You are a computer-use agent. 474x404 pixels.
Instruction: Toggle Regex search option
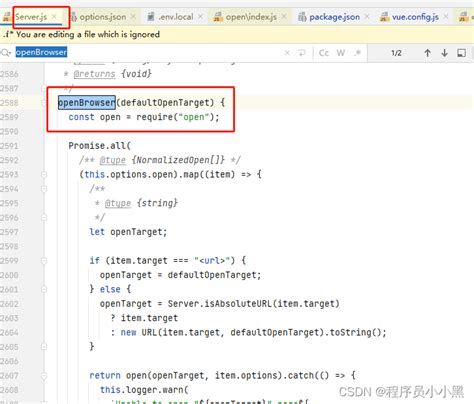358,53
